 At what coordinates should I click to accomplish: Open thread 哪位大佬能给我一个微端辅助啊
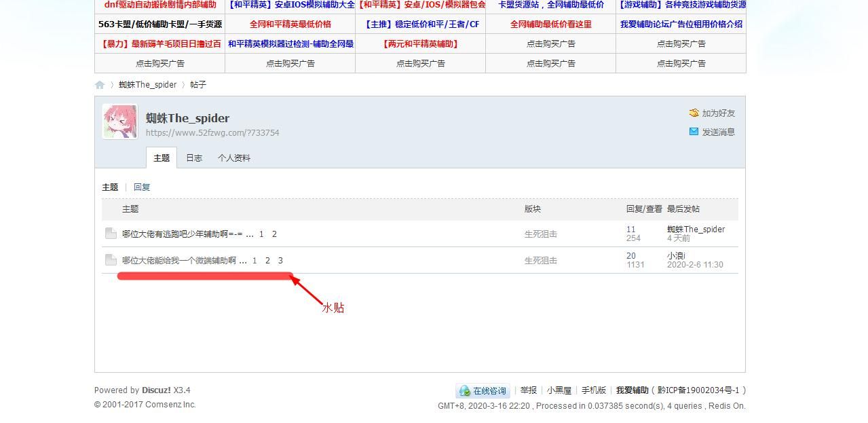pos(179,261)
